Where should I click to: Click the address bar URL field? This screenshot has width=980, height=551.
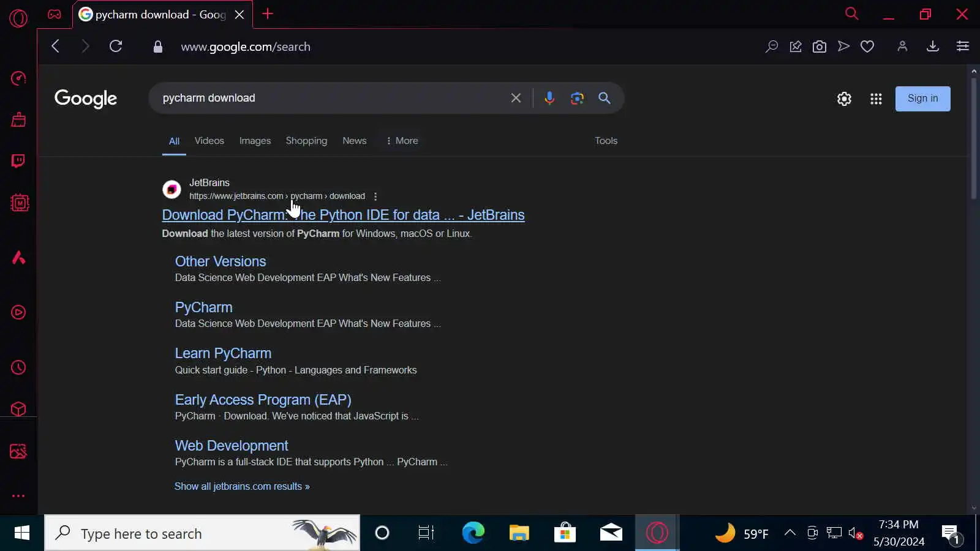pyautogui.click(x=245, y=47)
